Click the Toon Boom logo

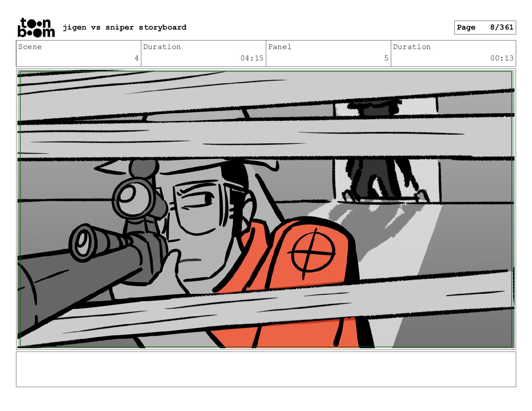point(36,28)
